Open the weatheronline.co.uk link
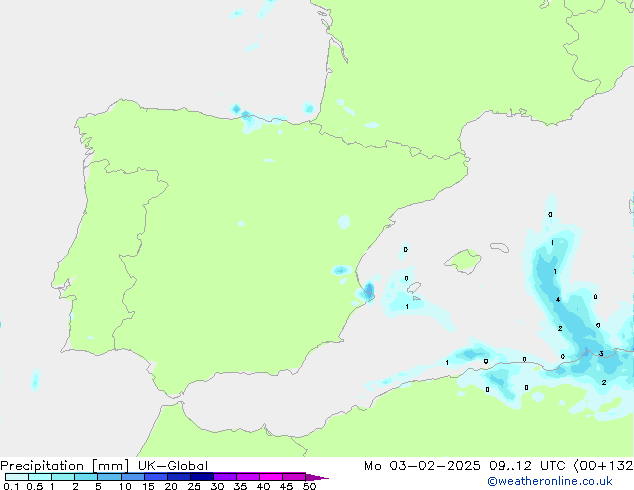The height and width of the screenshot is (490, 634). pyautogui.click(x=550, y=481)
